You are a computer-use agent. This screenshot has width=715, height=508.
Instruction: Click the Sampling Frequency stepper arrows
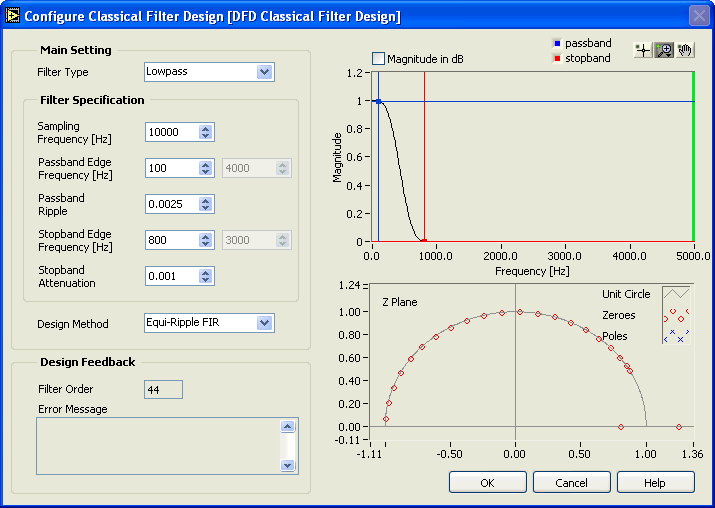click(206, 132)
